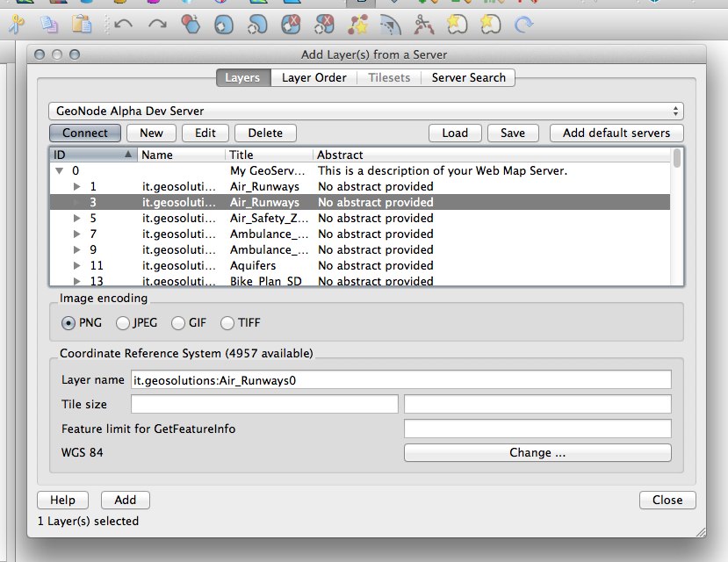Redo the last undone edit

(157, 24)
